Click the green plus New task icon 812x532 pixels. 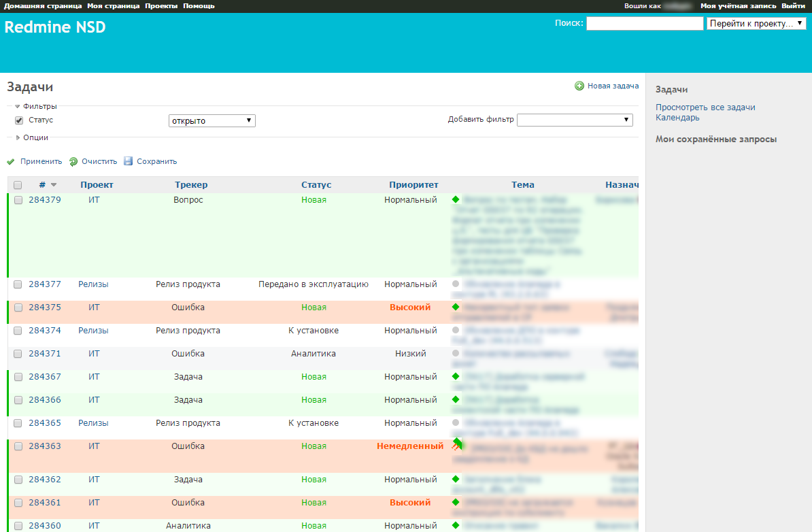pyautogui.click(x=579, y=86)
